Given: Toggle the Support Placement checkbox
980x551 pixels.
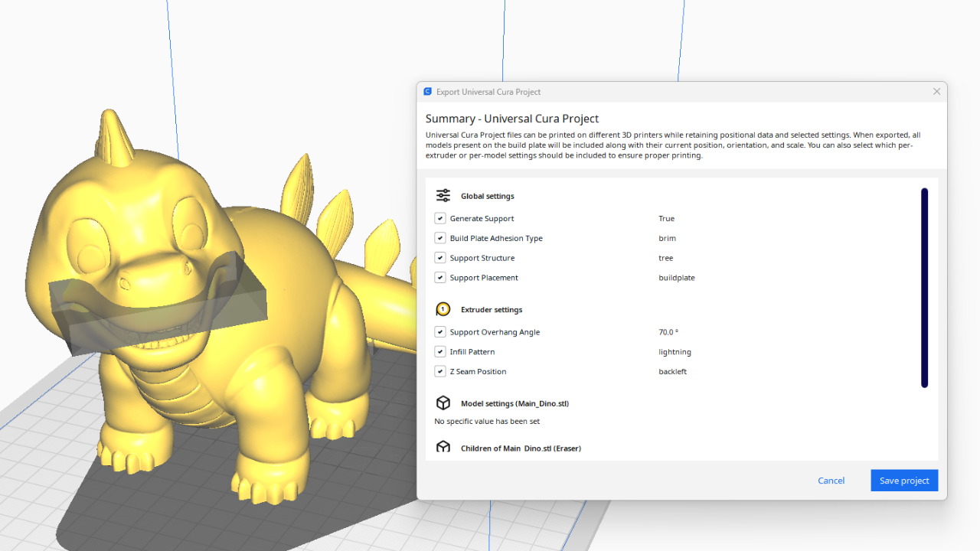Looking at the screenshot, I should coord(440,278).
